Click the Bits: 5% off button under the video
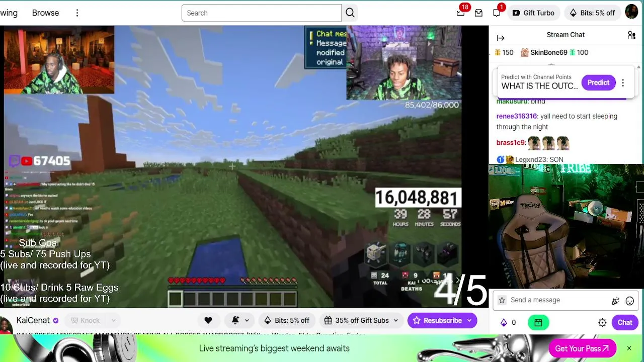Viewport: 644px width, 362px height. [x=286, y=320]
